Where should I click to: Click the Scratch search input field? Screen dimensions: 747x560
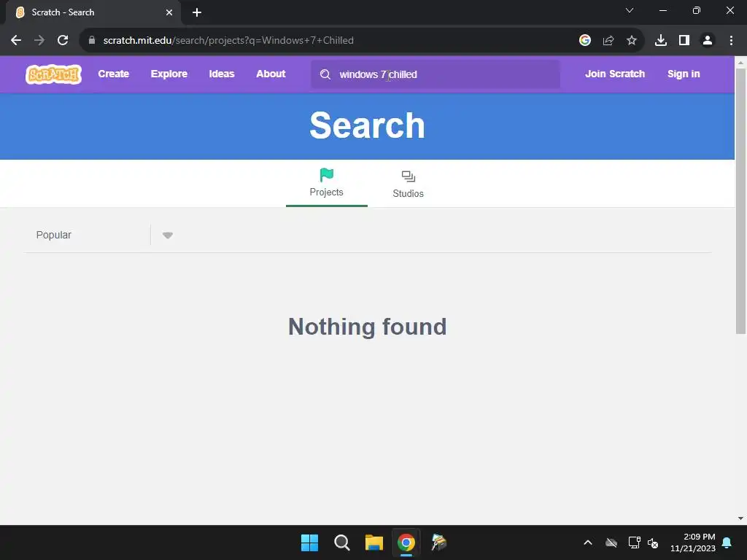436,74
